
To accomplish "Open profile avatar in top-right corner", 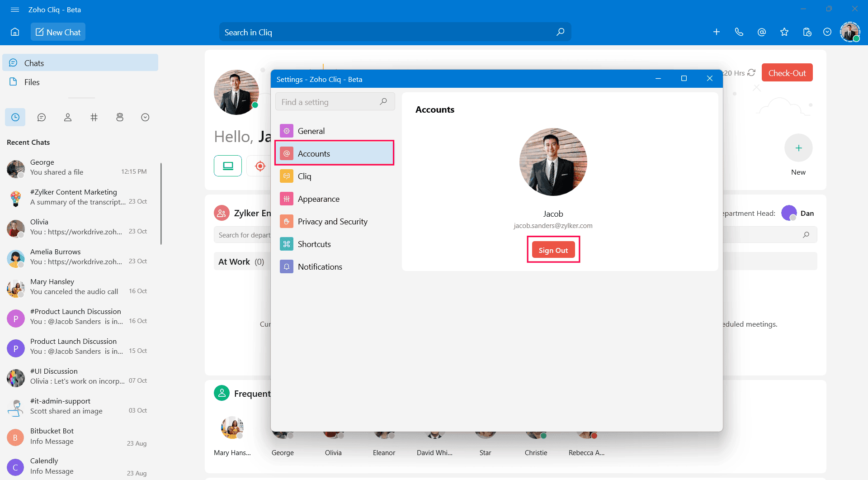I will 850,32.
